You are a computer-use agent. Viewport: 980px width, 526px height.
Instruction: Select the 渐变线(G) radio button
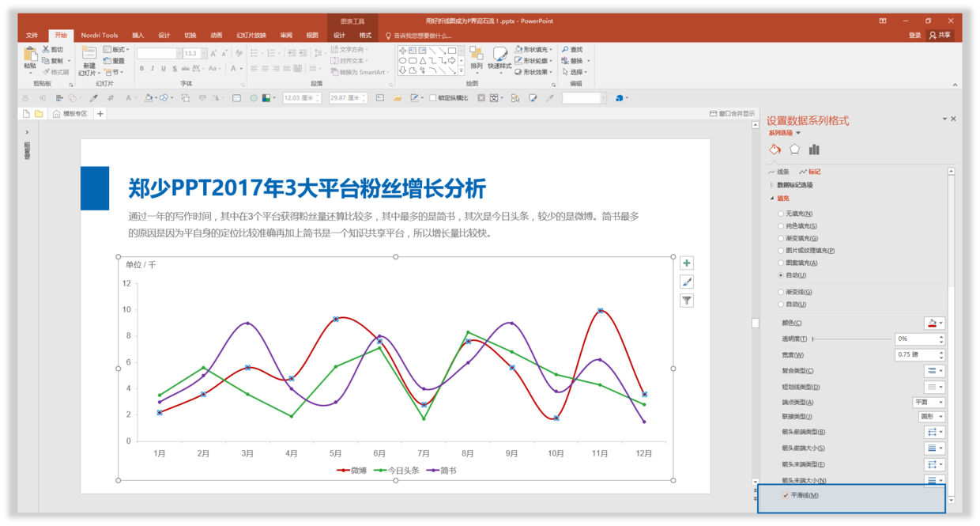(x=781, y=292)
